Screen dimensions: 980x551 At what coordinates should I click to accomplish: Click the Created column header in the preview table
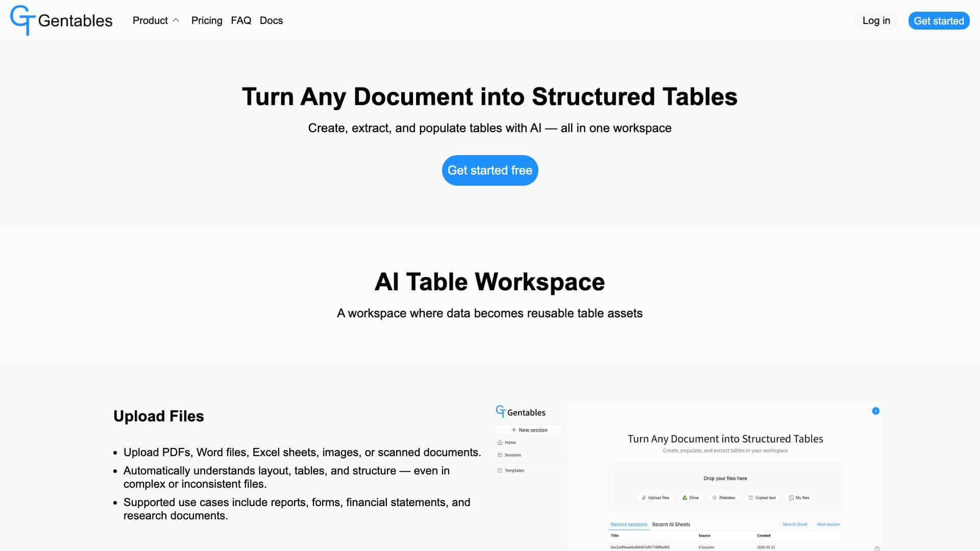[x=764, y=536]
